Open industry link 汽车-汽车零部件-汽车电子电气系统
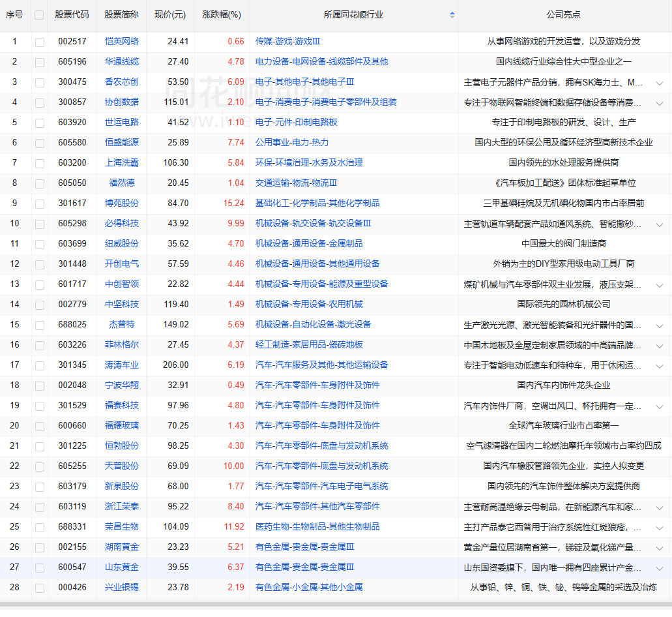 pyautogui.click(x=322, y=486)
